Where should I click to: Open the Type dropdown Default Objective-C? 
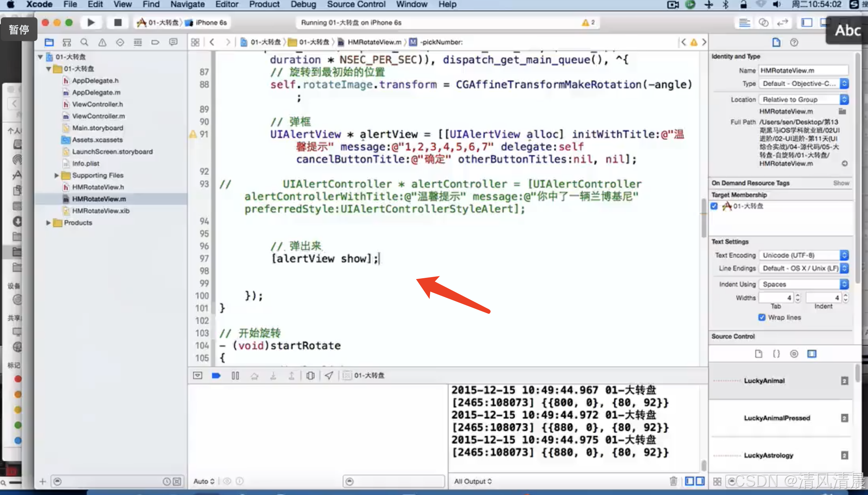[x=803, y=84]
